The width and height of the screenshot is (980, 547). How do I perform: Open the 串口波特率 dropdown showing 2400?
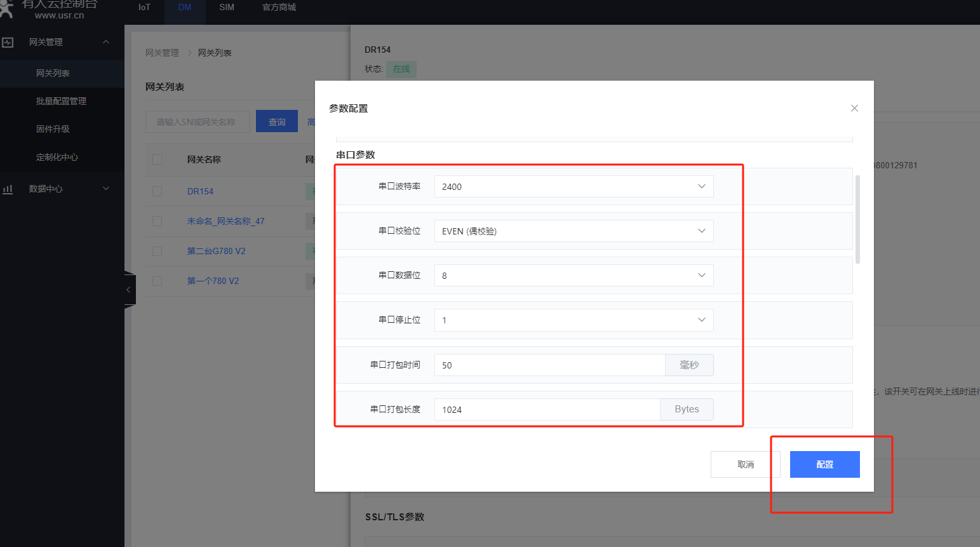pos(573,187)
